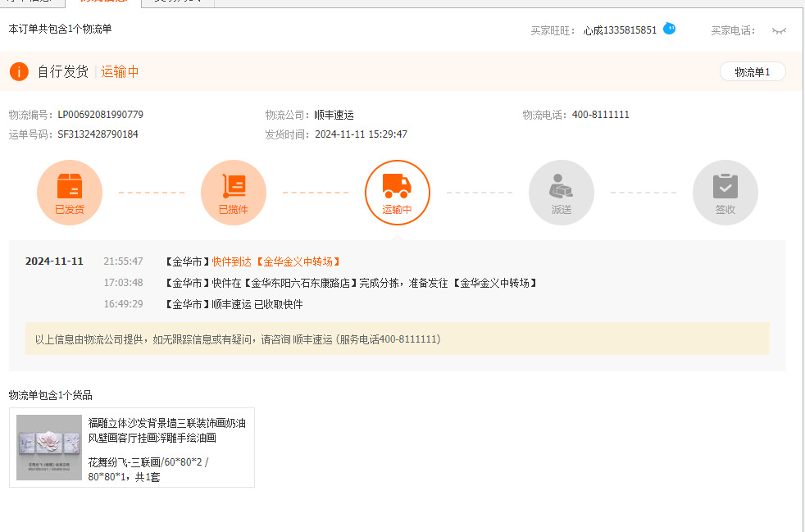This screenshot has height=532, width=805.
Task: Click the orange info icon beside 自行发货
Action: [x=19, y=72]
